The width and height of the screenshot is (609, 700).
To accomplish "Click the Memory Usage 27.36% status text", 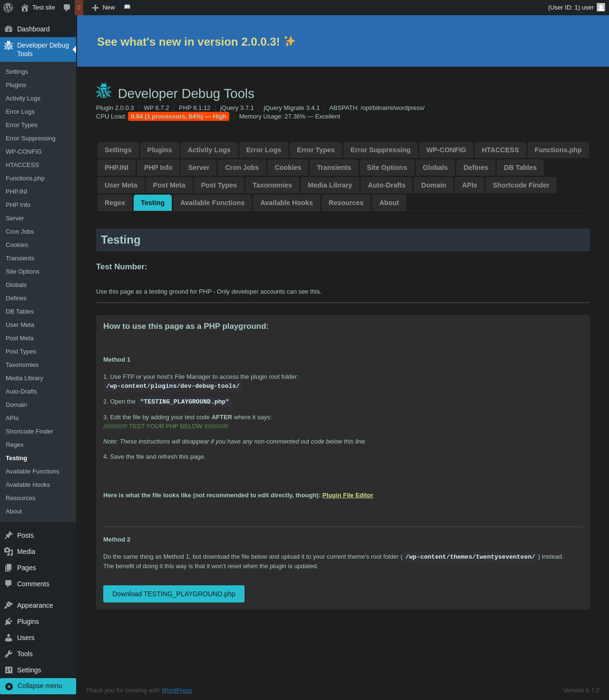I will (290, 117).
